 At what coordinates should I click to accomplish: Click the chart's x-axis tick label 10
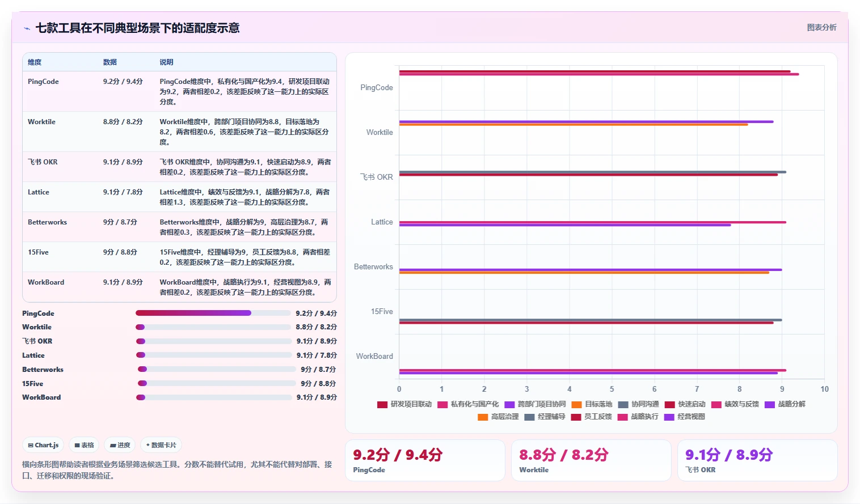824,389
